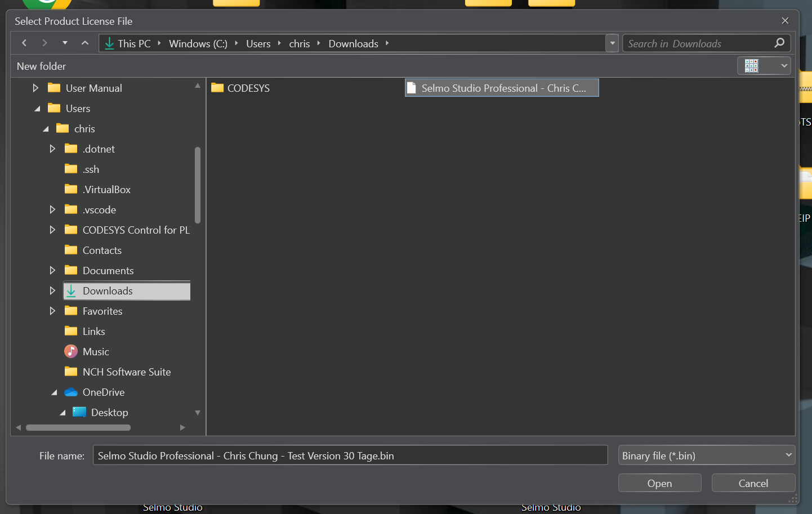The image size is (812, 514).
Task: Select the .vscode folder
Action: pyautogui.click(x=99, y=209)
